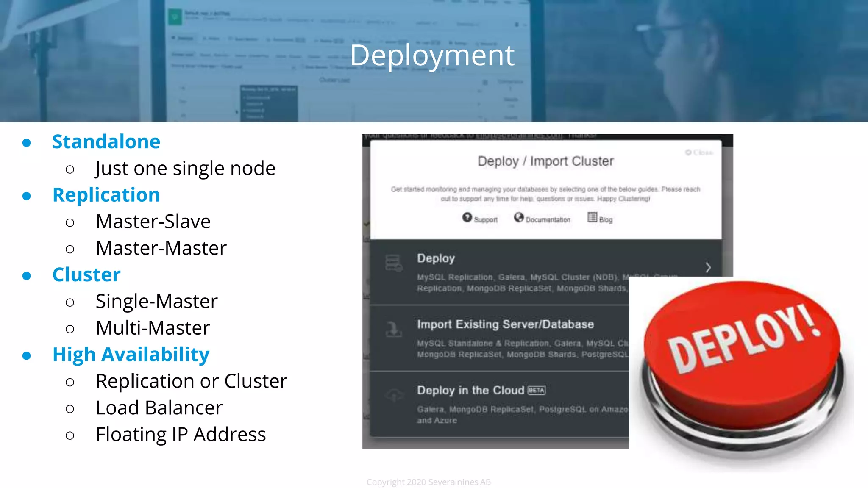Open the Support link
868x488 pixels.
coord(486,220)
